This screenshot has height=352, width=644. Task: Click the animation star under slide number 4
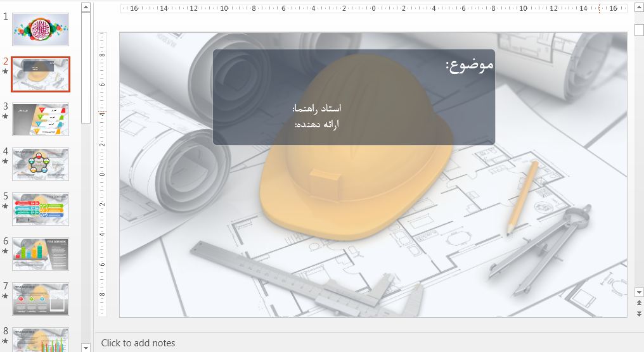[6, 161]
